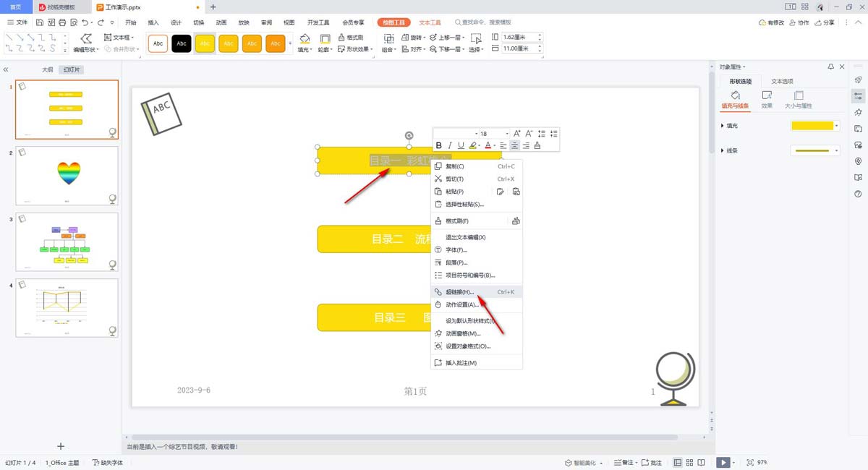The image size is (868, 470).
Task: Switch to 文本选项 tab in properties panel
Action: tap(782, 81)
